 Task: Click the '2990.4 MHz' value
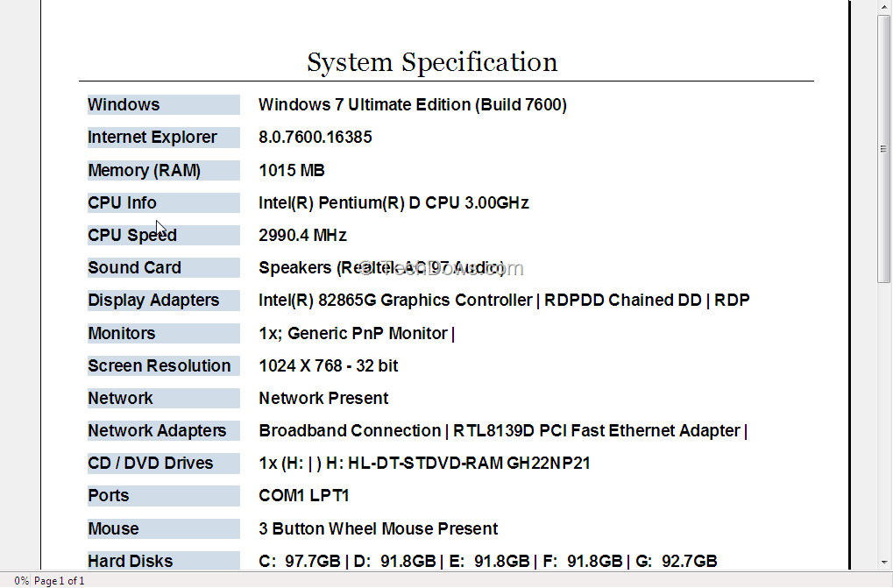[302, 235]
